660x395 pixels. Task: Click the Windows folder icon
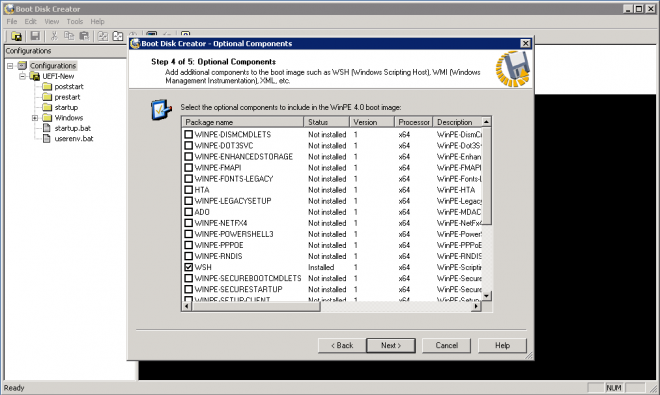tap(47, 117)
